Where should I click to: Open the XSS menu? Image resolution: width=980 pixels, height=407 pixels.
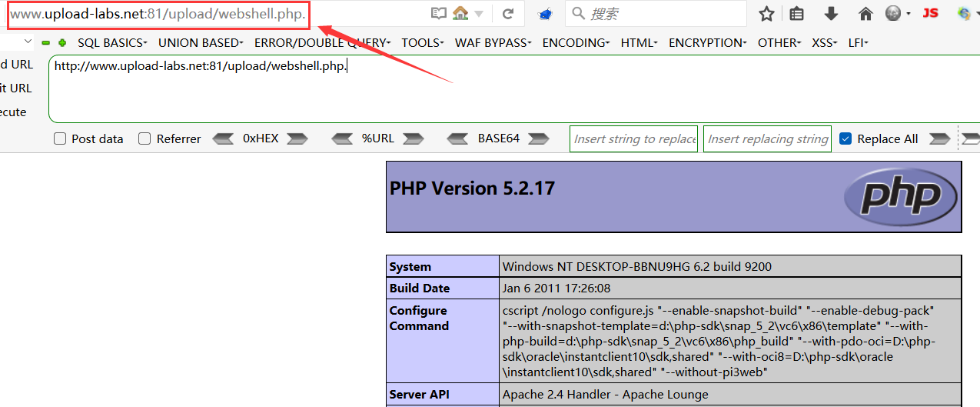825,43
